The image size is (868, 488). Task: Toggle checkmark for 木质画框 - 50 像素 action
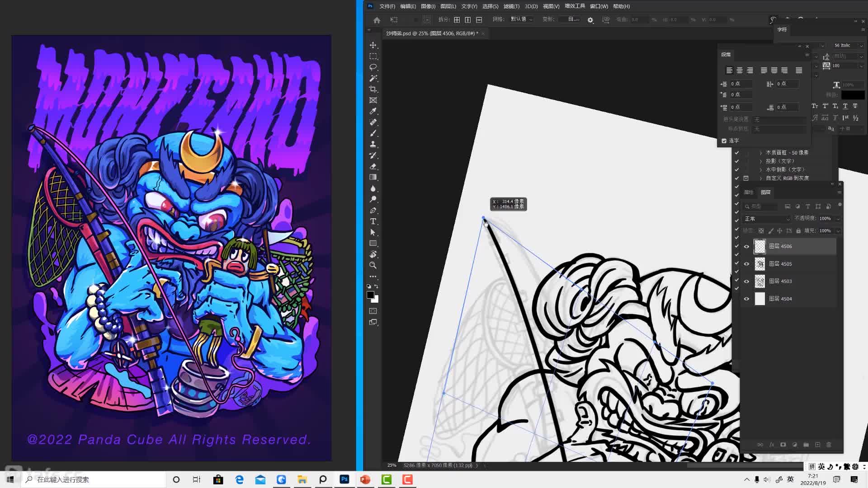(x=737, y=153)
